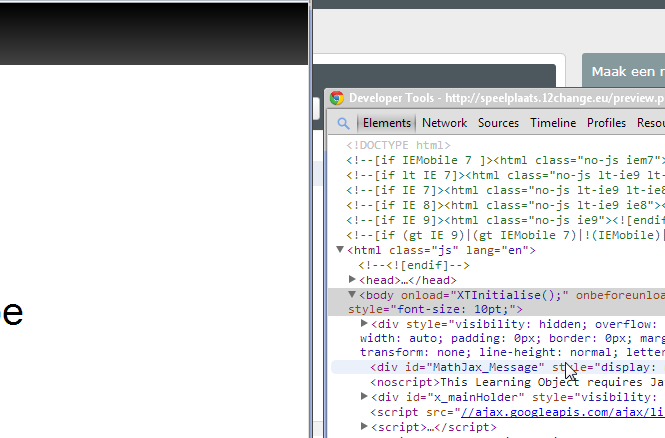
Task: Open the ajax.googleapis.com script source link
Action: [x=562, y=412]
